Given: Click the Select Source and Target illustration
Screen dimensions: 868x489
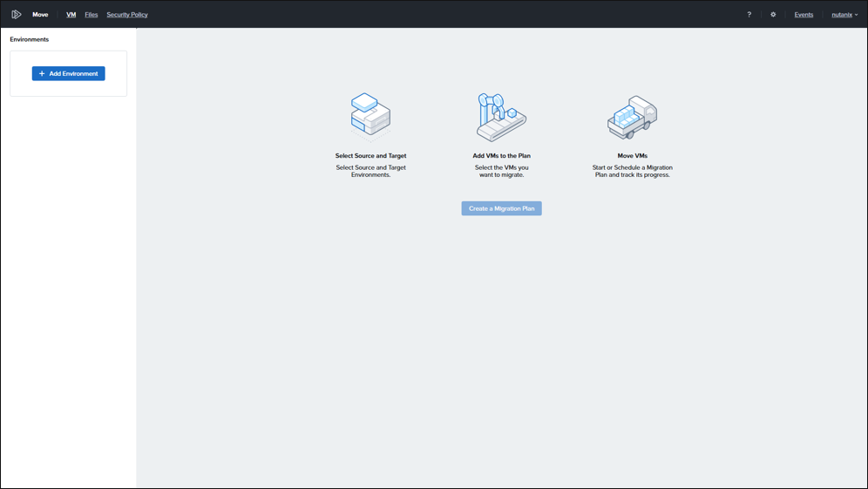Looking at the screenshot, I should (x=370, y=117).
